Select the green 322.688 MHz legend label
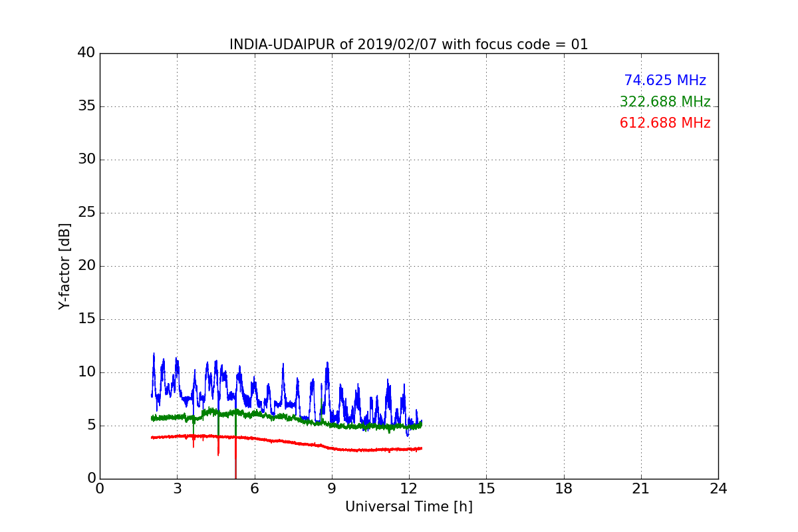This screenshot has width=798, height=532. pos(665,102)
